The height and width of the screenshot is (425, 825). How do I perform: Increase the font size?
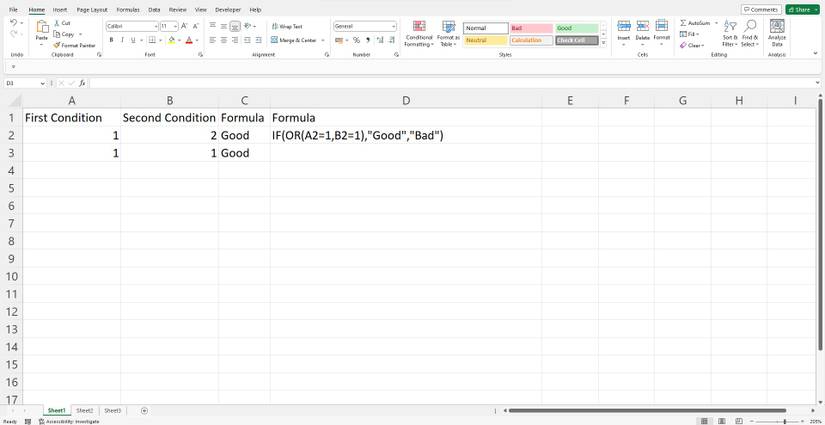[x=184, y=26]
